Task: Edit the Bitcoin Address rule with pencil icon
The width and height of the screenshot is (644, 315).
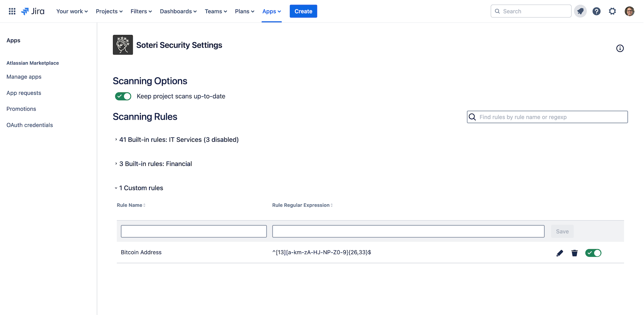Action: (560, 253)
